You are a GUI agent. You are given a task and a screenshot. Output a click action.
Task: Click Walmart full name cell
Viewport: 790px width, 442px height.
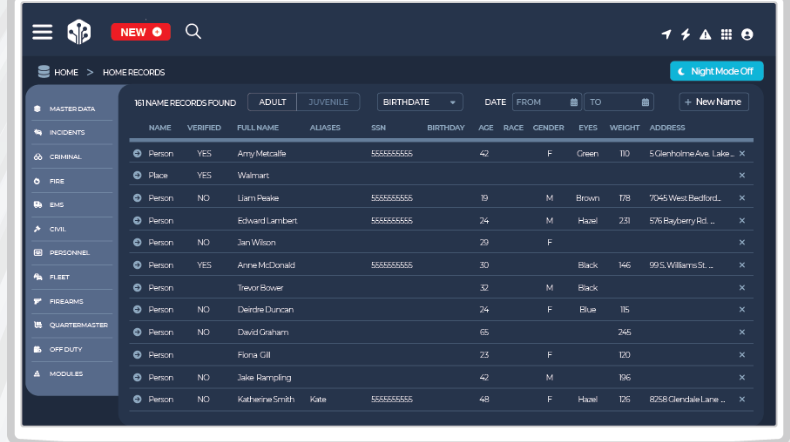coord(253,175)
